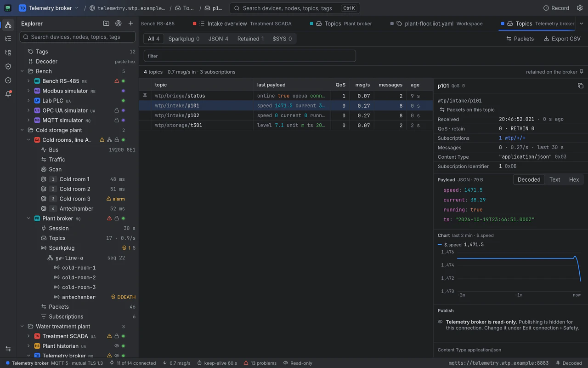Click the red warning icon on Plant broker
Image resolution: width=588 pixels, height=368 pixels.
[x=109, y=218]
